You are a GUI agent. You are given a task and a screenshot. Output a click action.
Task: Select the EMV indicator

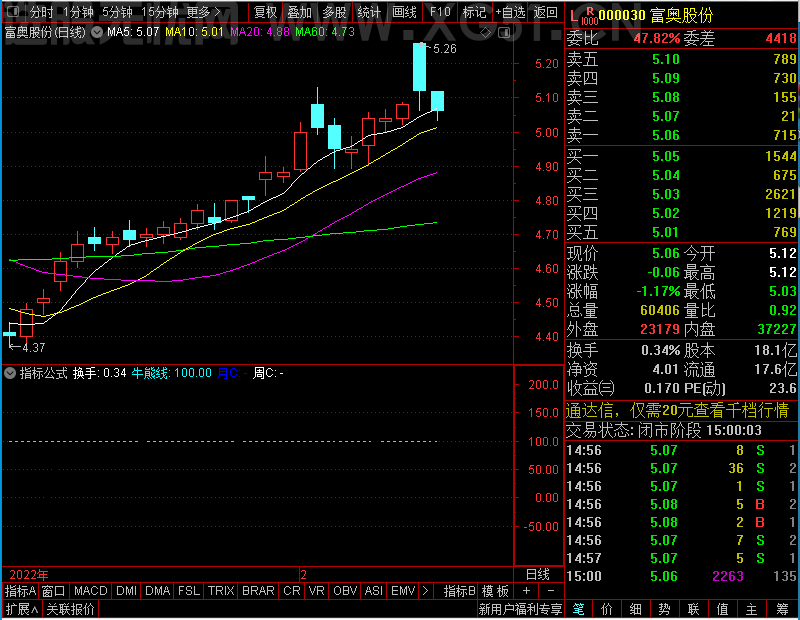403,591
